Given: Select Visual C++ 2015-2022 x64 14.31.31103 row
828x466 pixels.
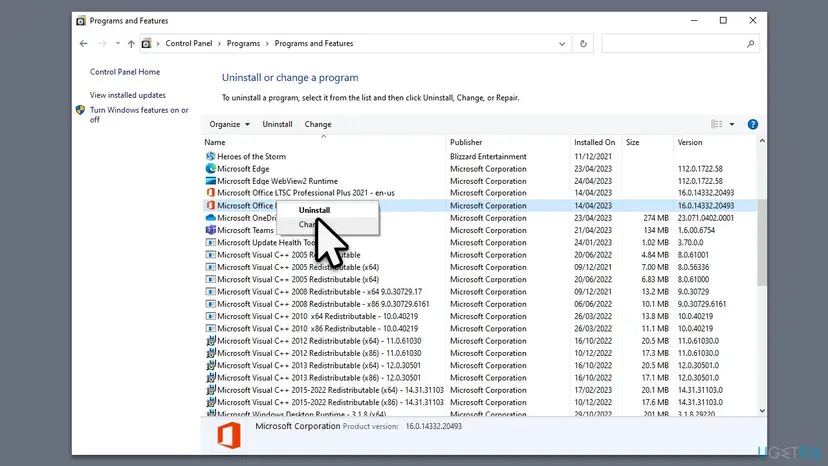Looking at the screenshot, I should click(x=479, y=390).
